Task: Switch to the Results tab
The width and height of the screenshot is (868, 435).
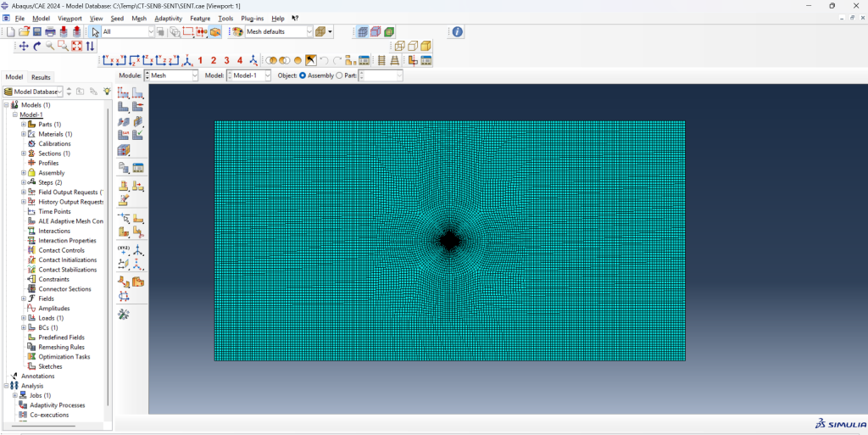Action: pyautogui.click(x=41, y=77)
